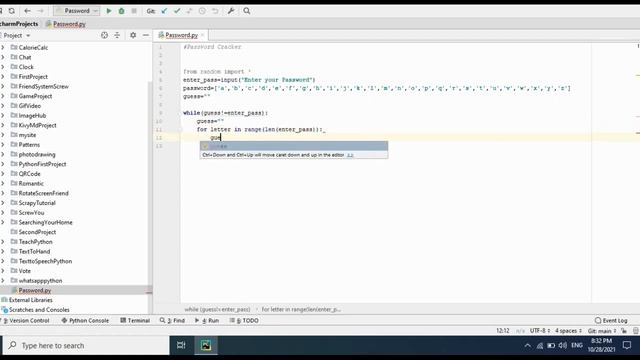The width and height of the screenshot is (640, 360).
Task: Open settings via the wrench icon
Action: (x=231, y=11)
